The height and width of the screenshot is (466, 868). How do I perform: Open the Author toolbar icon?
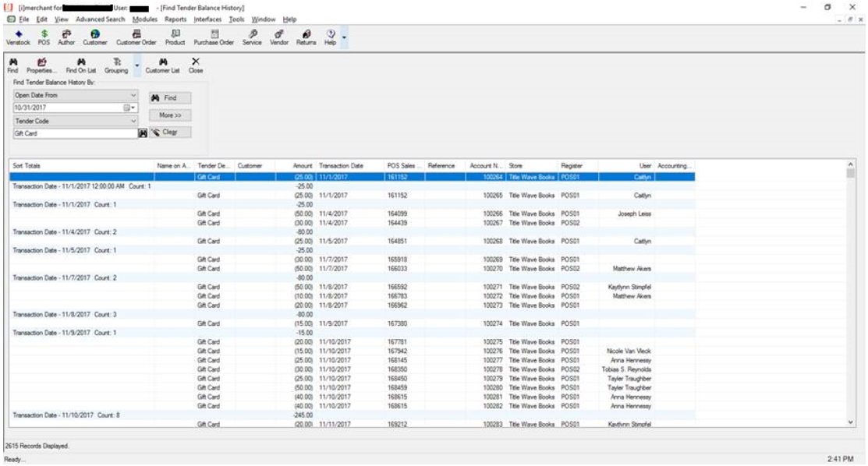tap(66, 37)
